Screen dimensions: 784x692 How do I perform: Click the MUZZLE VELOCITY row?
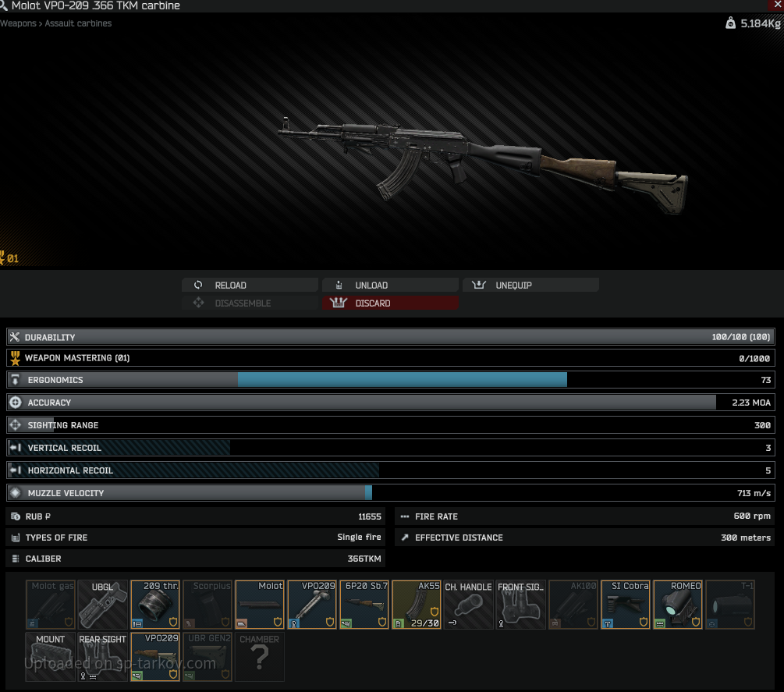[x=391, y=492]
